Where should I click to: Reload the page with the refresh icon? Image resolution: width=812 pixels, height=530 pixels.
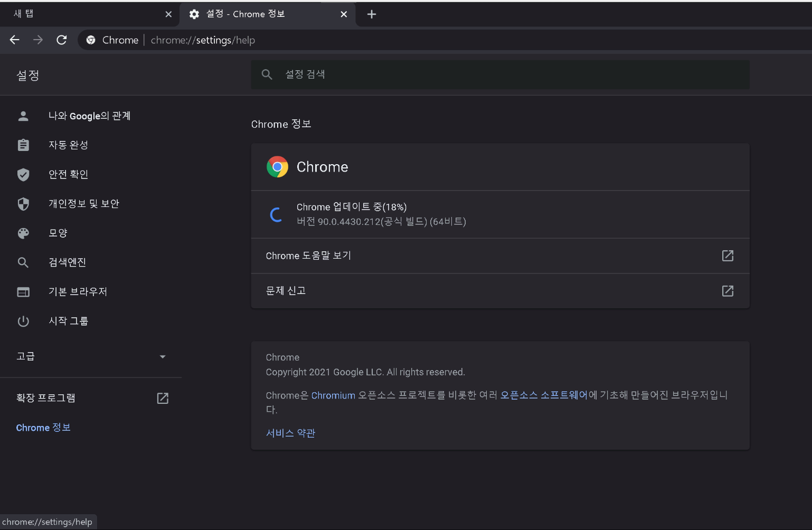click(x=62, y=40)
